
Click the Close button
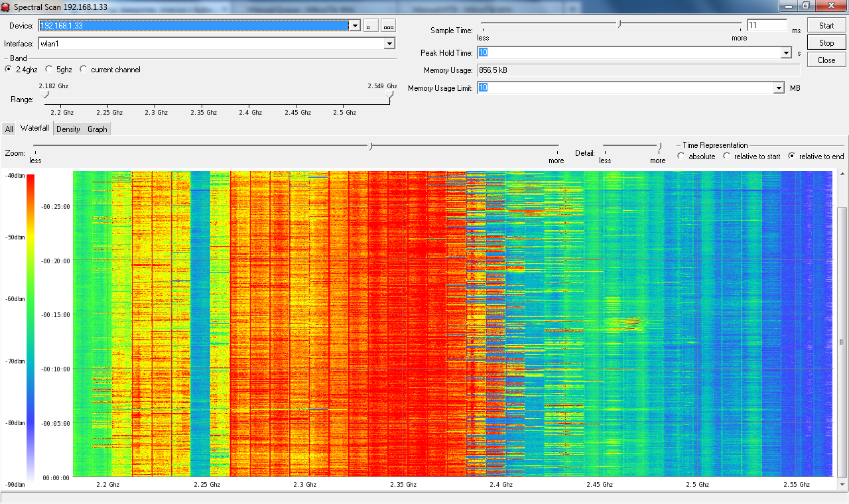coord(826,60)
